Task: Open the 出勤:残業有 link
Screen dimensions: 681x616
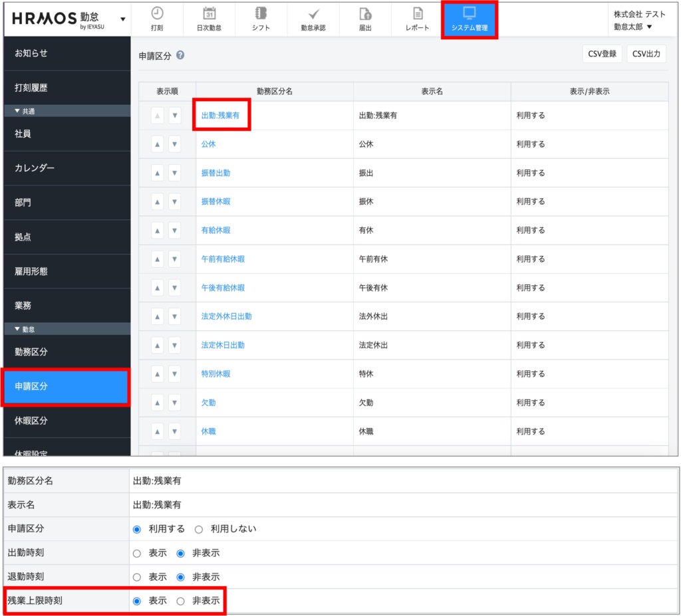Action: [x=220, y=115]
